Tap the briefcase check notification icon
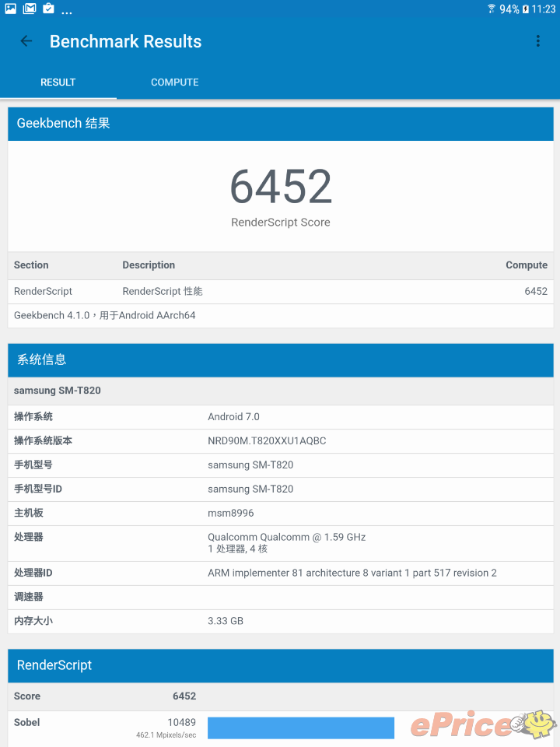The image size is (560, 747). 48,9
